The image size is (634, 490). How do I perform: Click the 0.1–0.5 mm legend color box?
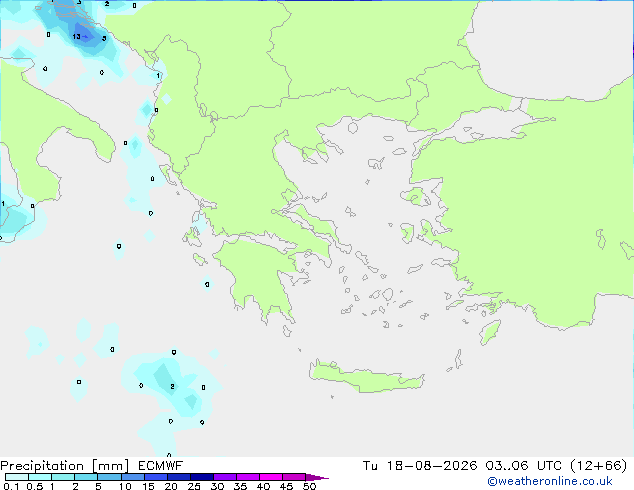[17, 477]
